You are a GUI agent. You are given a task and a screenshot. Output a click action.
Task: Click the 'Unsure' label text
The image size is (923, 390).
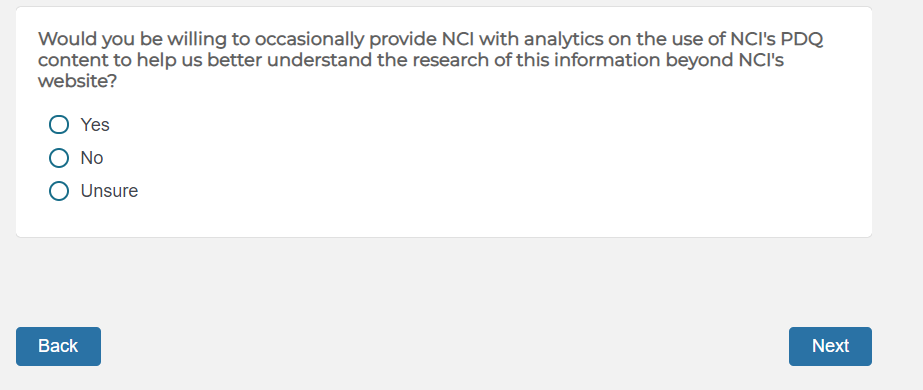(109, 191)
